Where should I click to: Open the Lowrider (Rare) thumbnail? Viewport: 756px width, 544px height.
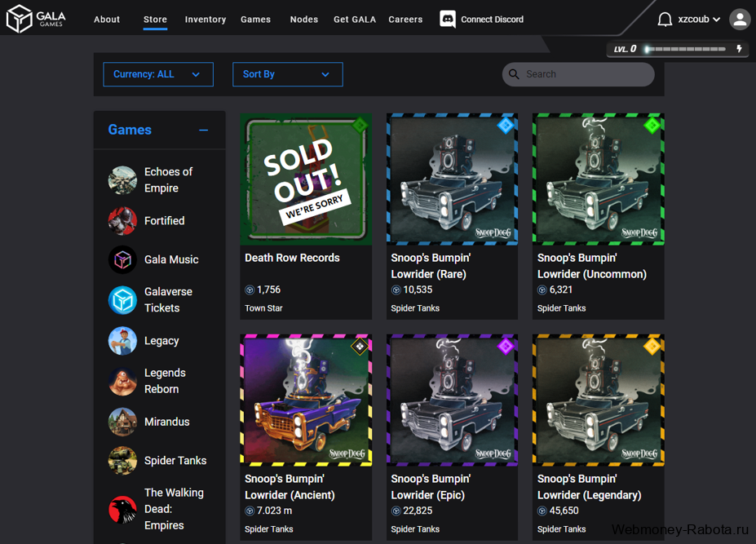(x=453, y=179)
